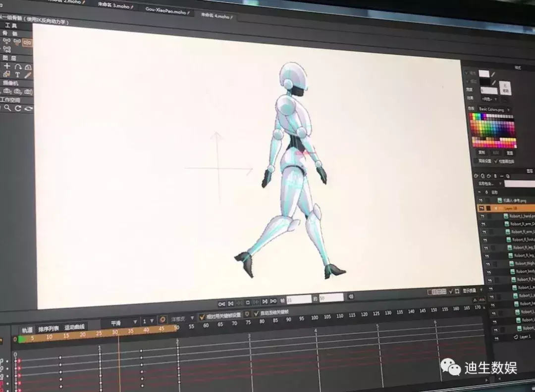Open the smooth interpolation dropdown in timeline

120,322
